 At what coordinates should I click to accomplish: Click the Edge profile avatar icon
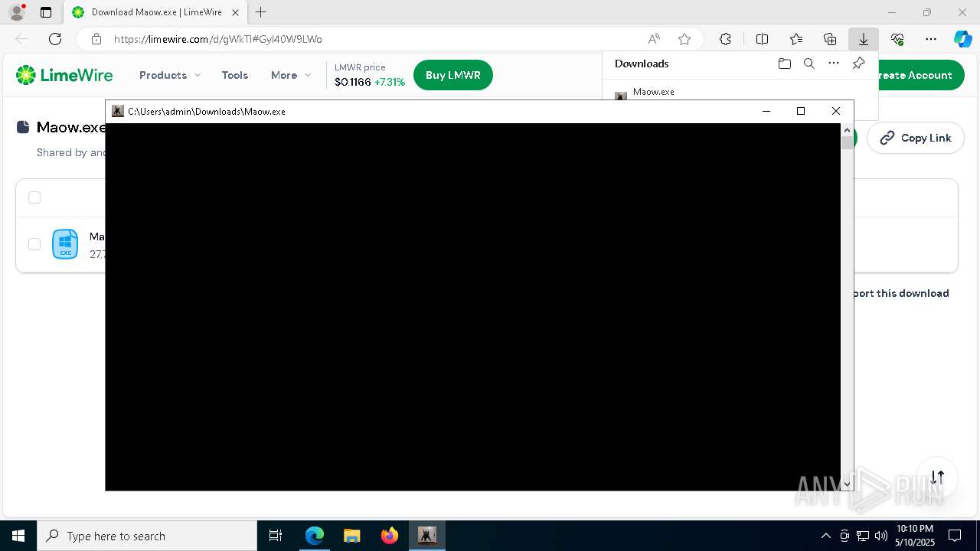[17, 12]
